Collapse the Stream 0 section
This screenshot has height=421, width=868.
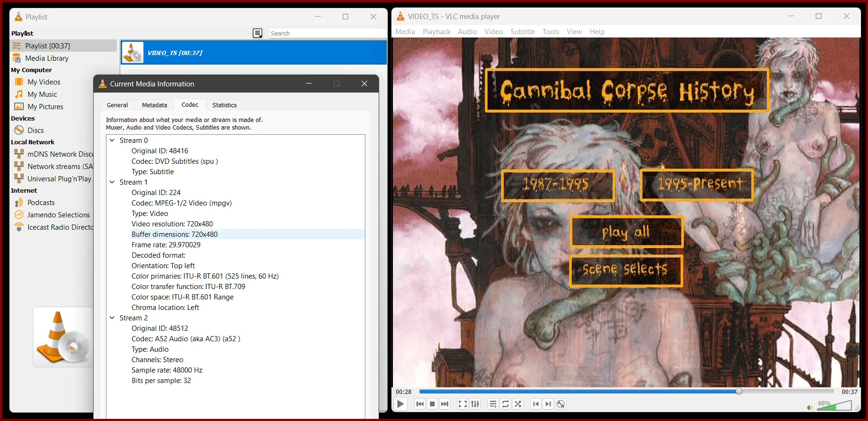pyautogui.click(x=112, y=140)
